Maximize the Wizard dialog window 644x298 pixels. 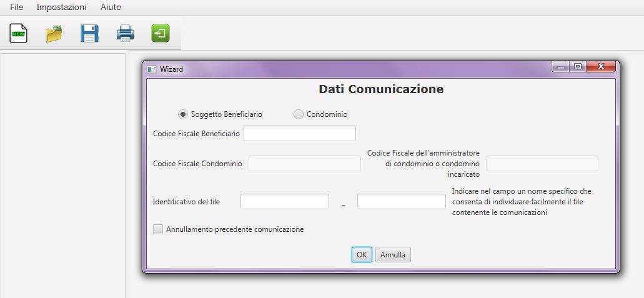click(x=578, y=66)
